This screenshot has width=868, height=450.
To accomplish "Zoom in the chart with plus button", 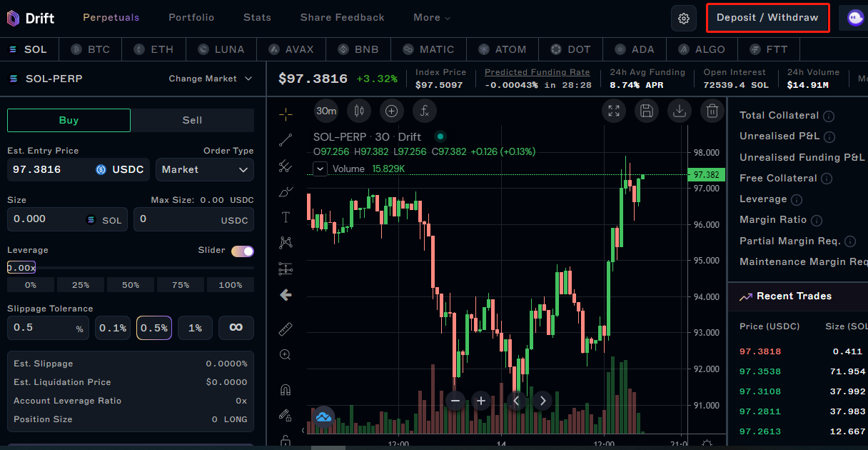I will (x=481, y=401).
